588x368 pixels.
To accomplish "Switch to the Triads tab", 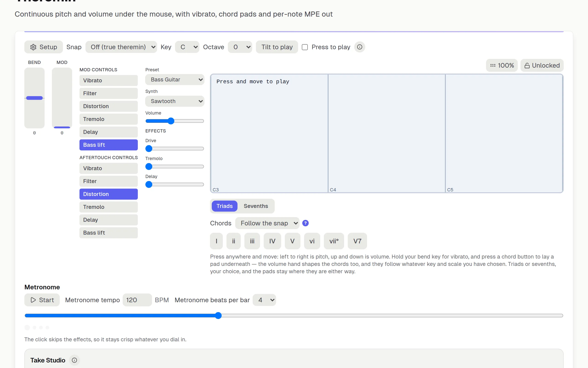I will click(224, 206).
